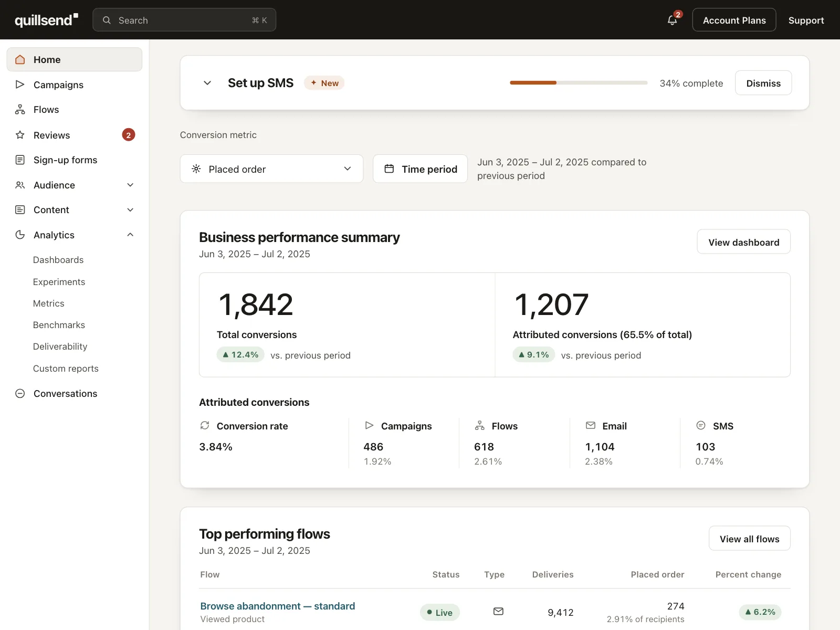Click the 34% complete text
840x630 pixels.
click(x=691, y=83)
